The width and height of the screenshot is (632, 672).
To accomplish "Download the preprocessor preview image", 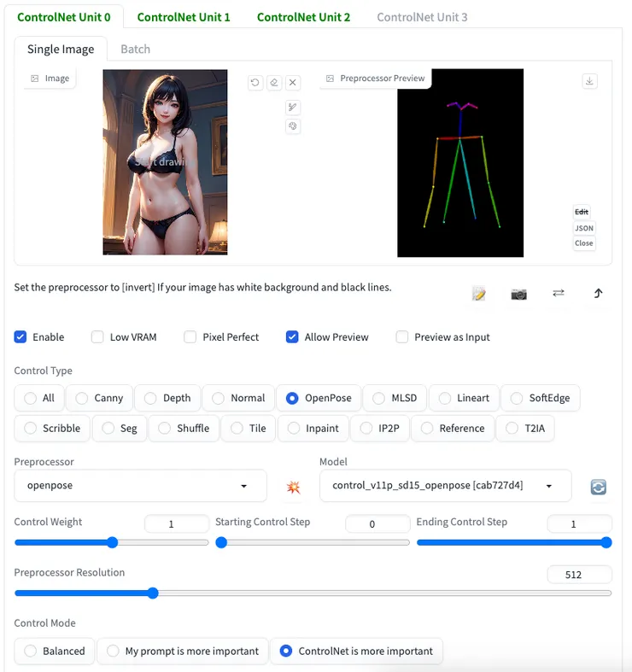I will 589,81.
